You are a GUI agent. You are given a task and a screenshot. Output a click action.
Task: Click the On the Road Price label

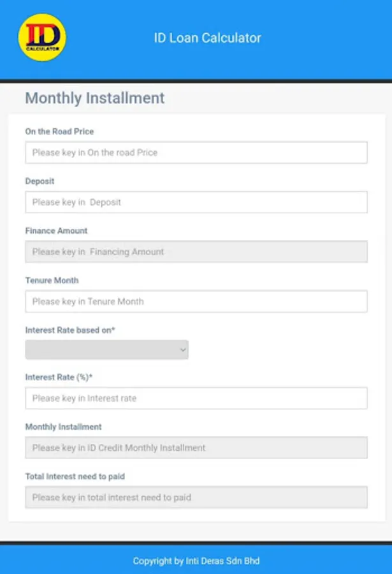pyautogui.click(x=59, y=131)
